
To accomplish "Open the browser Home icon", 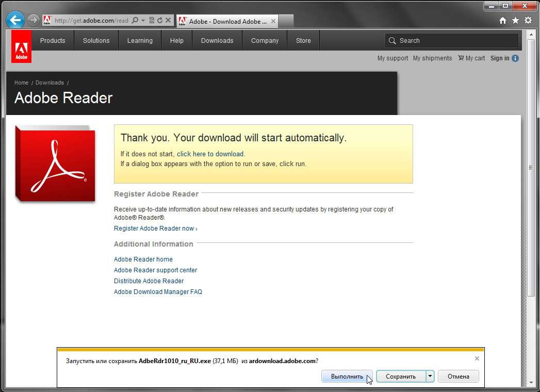I will coord(503,21).
